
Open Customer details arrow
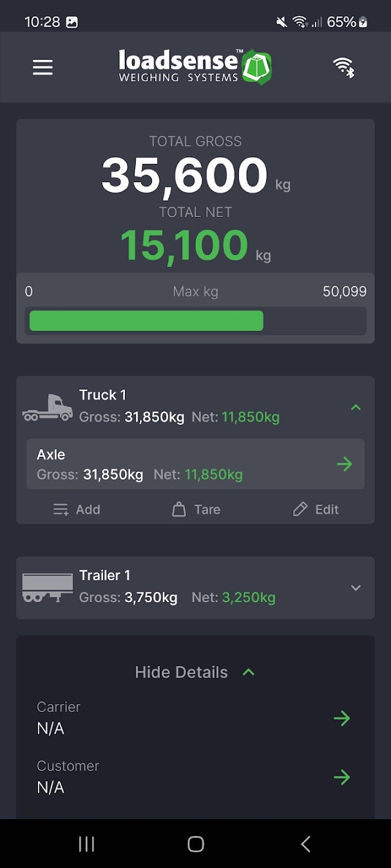(x=342, y=777)
